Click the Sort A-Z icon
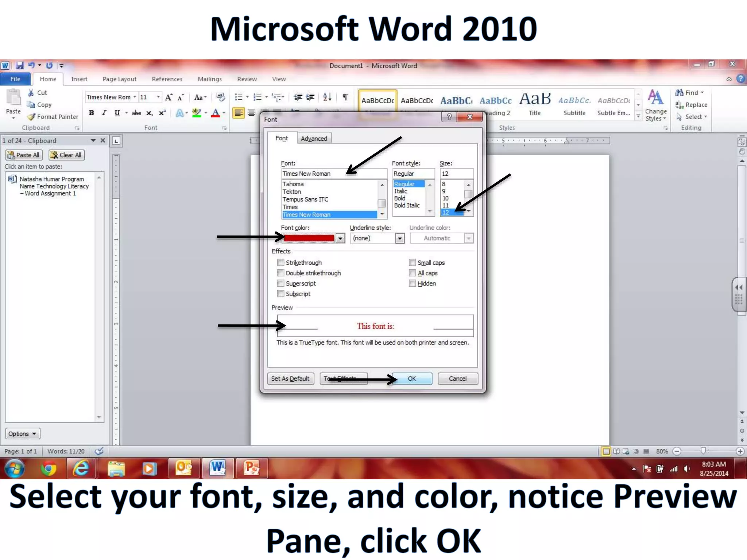 (327, 97)
